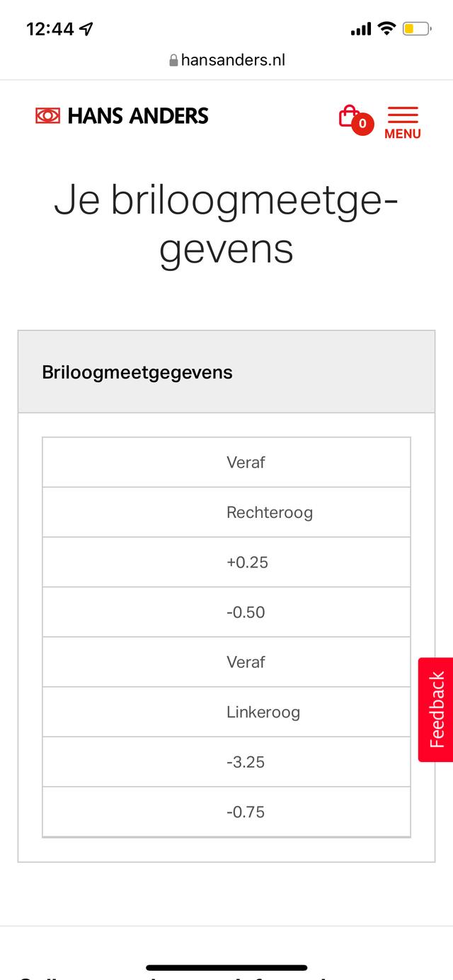Image resolution: width=453 pixels, height=980 pixels.
Task: Tap the HANS ANDERS brand name
Action: [x=138, y=116]
